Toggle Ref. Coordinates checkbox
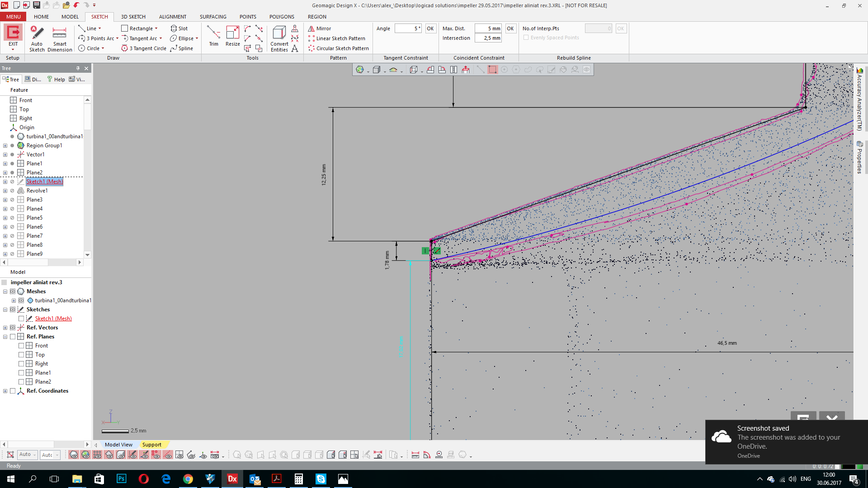Screen dimensions: 868x488 point(13,391)
